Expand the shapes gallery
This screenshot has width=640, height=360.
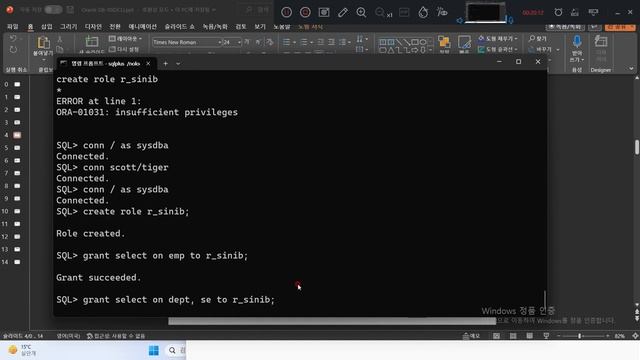431,51
